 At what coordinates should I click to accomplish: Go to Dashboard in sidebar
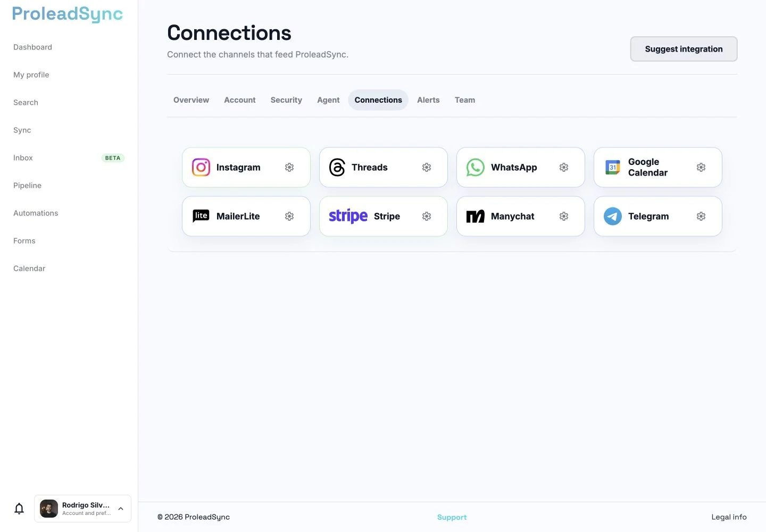pos(33,47)
